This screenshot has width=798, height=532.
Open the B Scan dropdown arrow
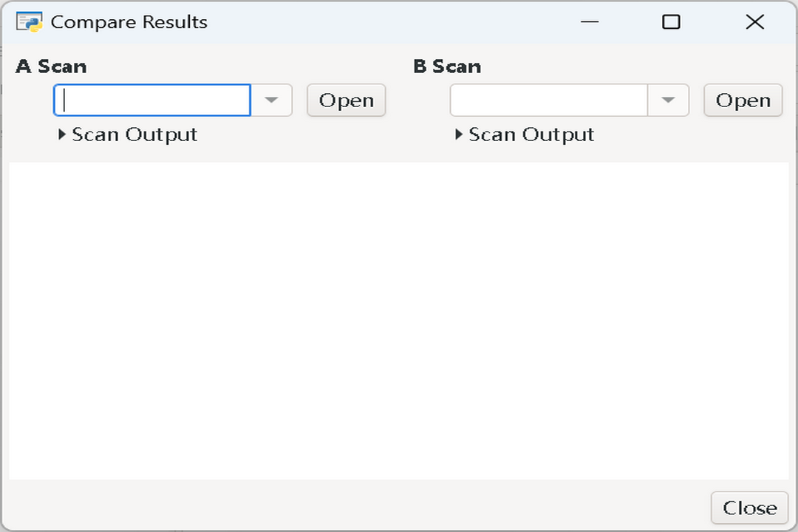pos(668,100)
